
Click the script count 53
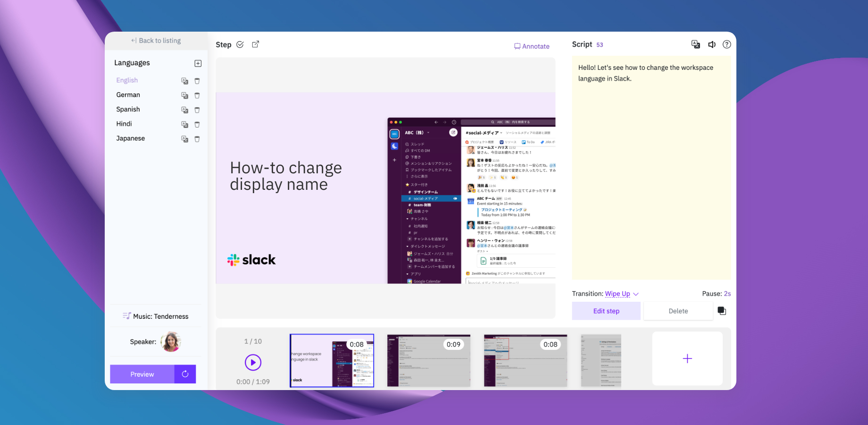[600, 45]
